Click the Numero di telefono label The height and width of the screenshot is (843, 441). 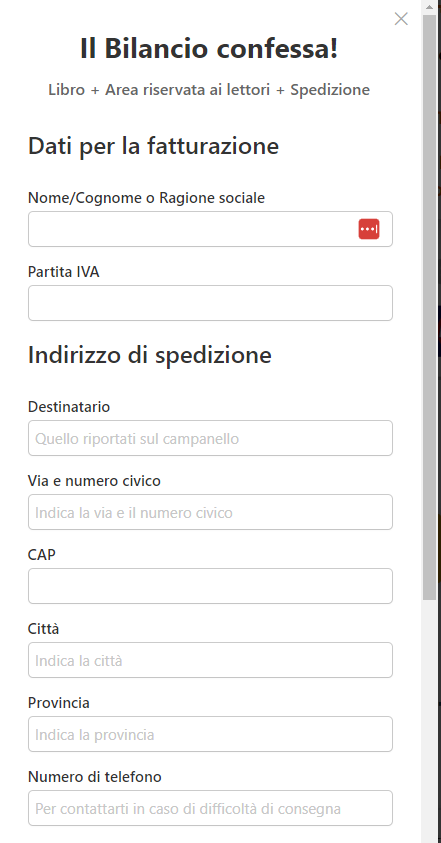pos(95,777)
